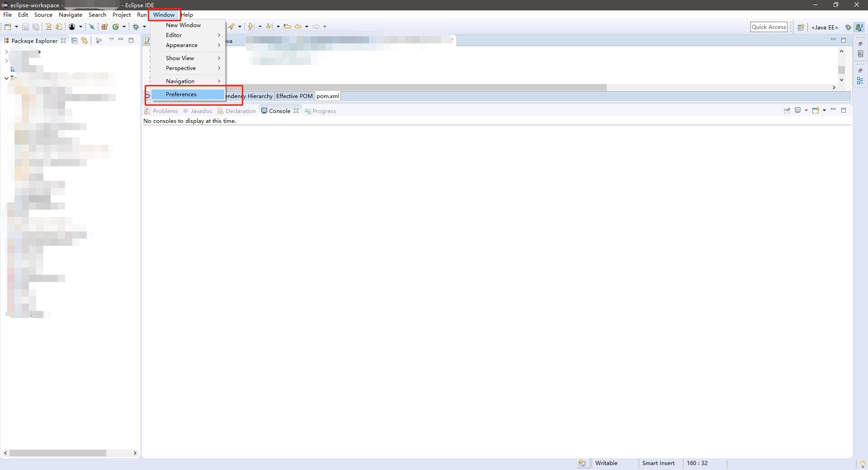Click the Next Annotation toolbar icon
The image size is (868, 470).
(251, 26)
